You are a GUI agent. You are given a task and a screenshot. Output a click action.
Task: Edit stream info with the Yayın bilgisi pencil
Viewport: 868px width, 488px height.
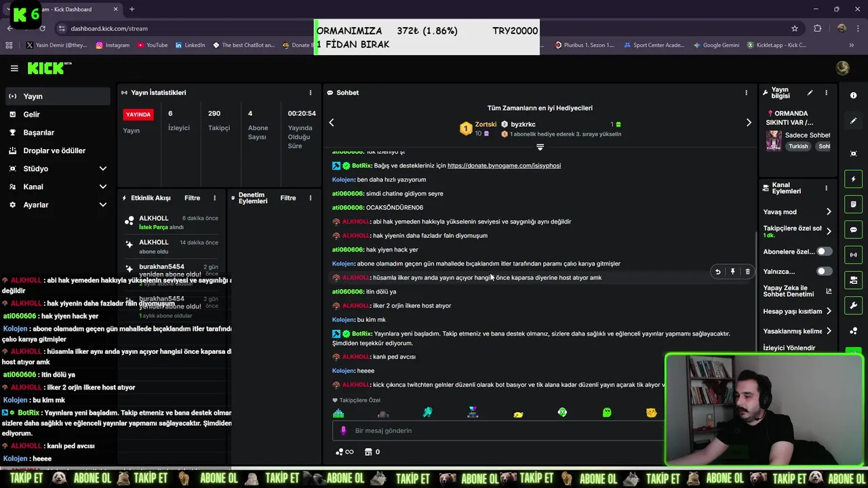click(x=810, y=93)
